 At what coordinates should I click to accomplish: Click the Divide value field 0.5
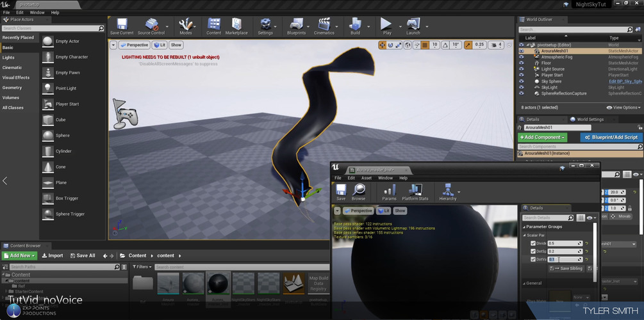(565, 243)
